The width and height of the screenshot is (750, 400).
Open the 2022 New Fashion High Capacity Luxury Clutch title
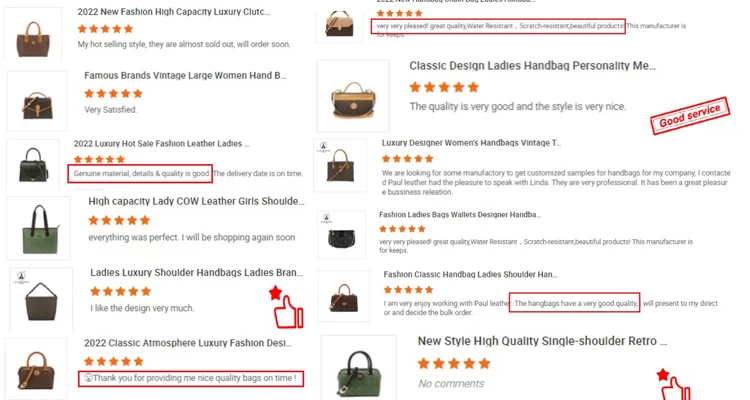pyautogui.click(x=174, y=12)
